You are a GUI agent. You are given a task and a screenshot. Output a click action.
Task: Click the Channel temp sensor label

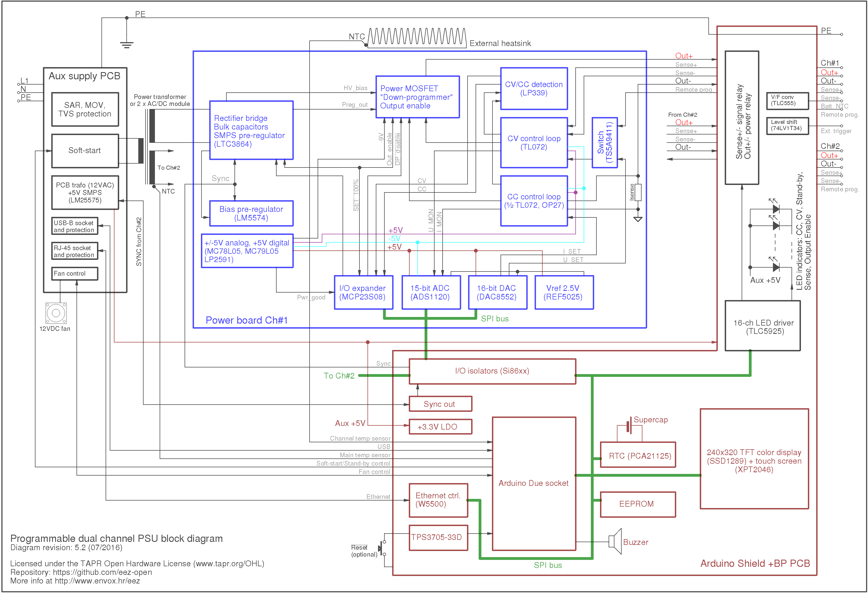(360, 438)
